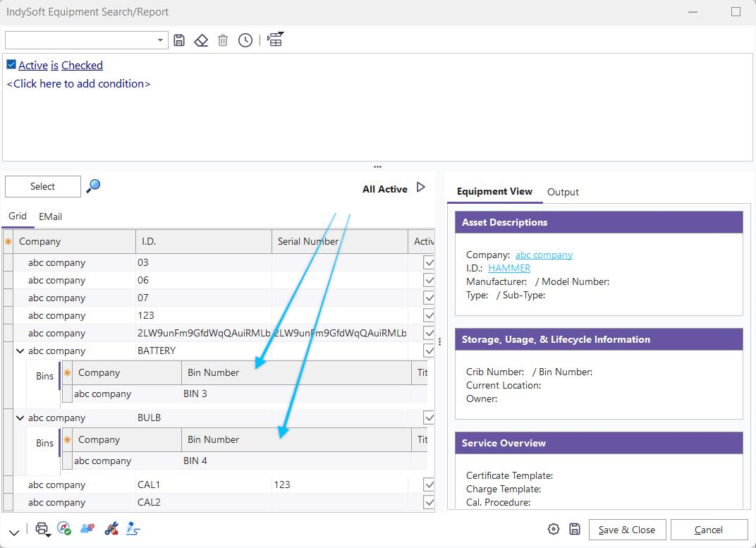Click the magnifying glass search icon
756x548 pixels.
pyautogui.click(x=93, y=186)
